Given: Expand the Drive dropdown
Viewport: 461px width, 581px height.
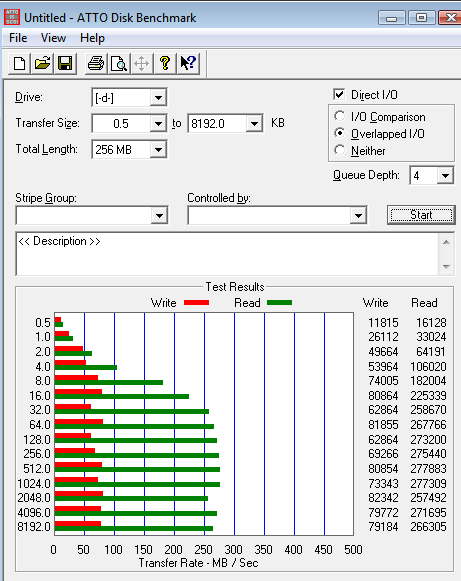Looking at the screenshot, I should coord(159,98).
